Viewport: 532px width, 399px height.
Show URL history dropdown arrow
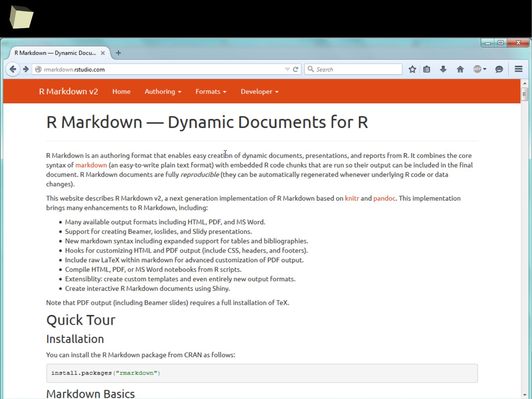[x=287, y=69]
